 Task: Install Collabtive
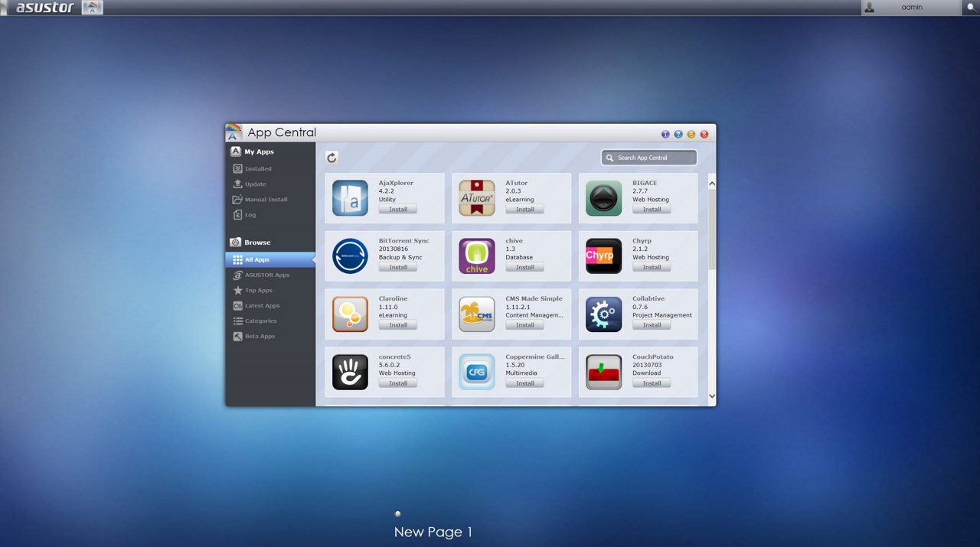(652, 325)
